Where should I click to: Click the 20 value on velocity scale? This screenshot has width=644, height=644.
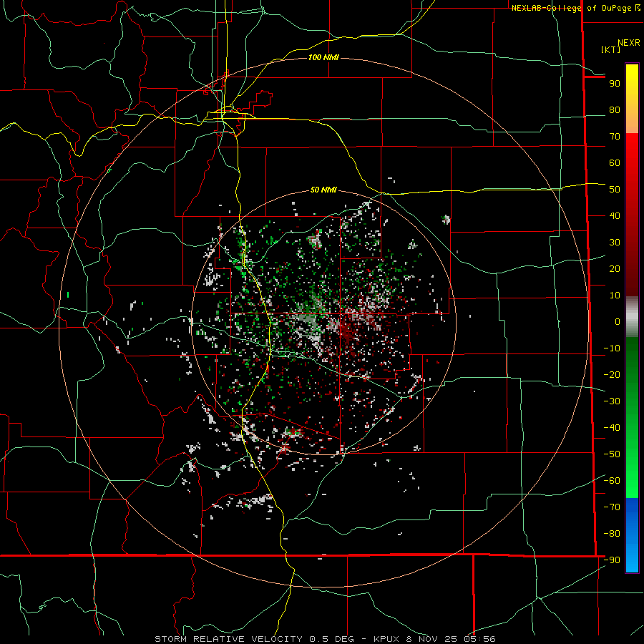[615, 269]
